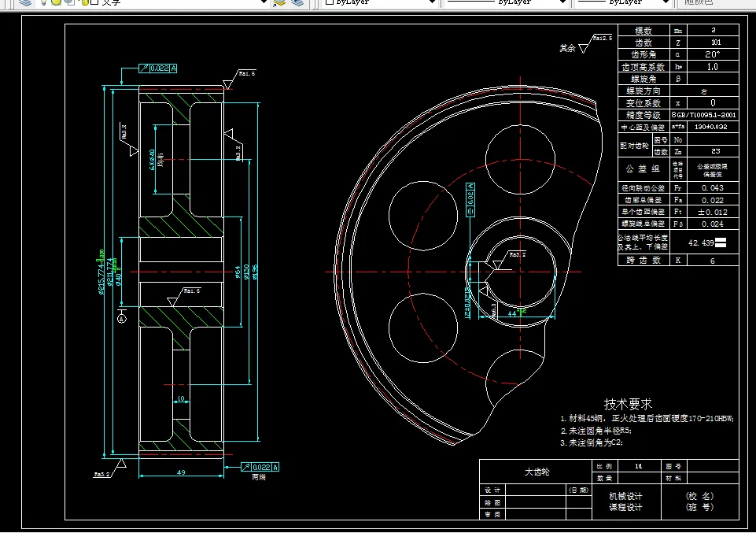Select the 130±0.032 center distance value

[710, 127]
